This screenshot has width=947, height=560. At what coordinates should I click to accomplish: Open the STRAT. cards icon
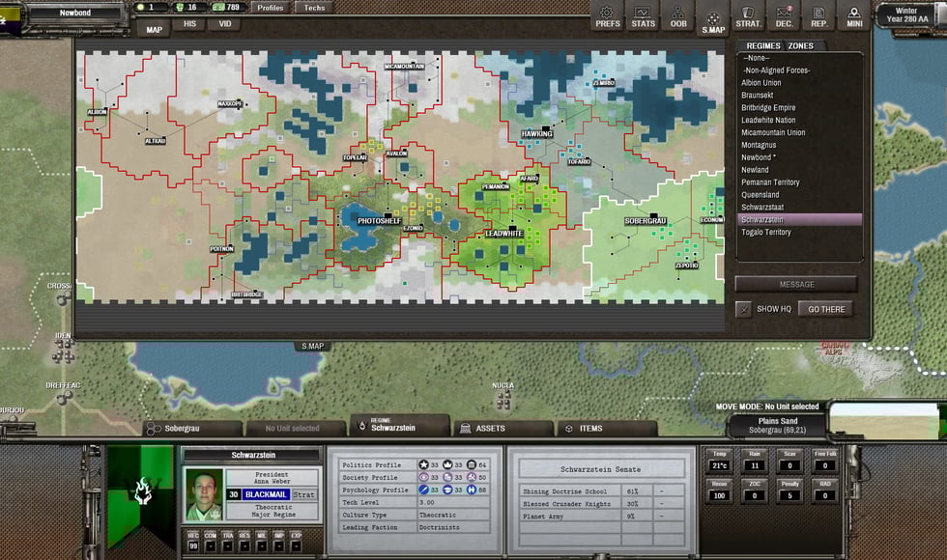point(748,15)
